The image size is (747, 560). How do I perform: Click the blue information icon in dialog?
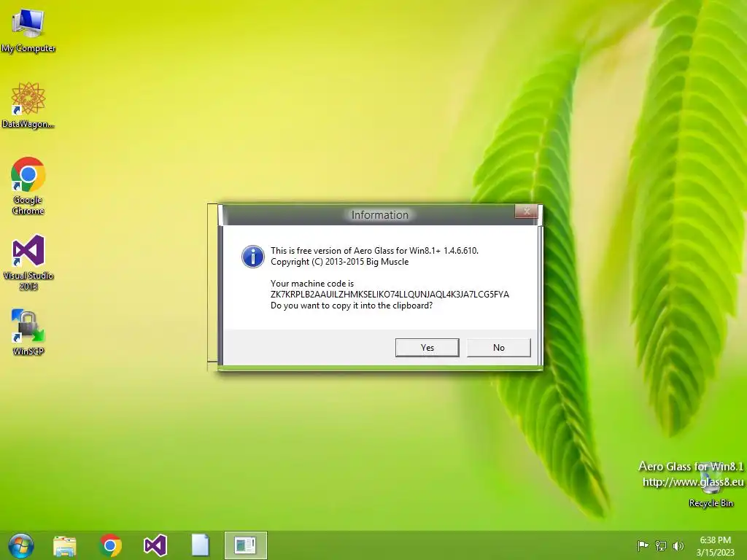(253, 257)
